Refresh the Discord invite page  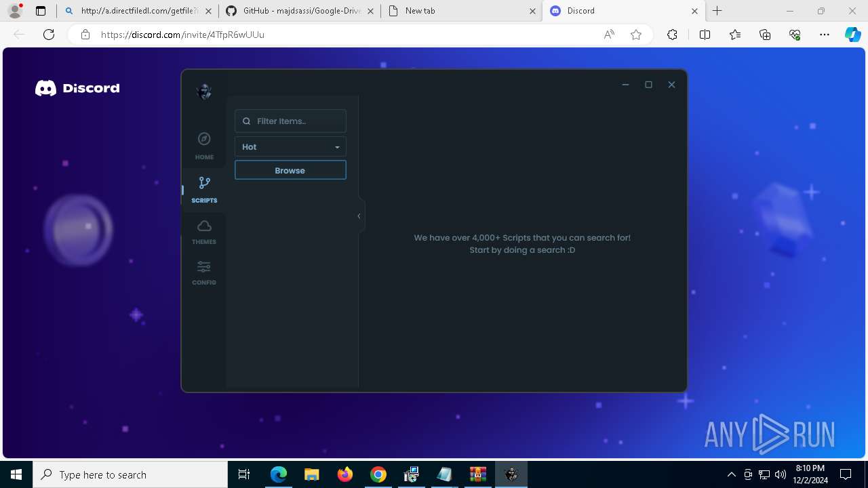pos(49,35)
